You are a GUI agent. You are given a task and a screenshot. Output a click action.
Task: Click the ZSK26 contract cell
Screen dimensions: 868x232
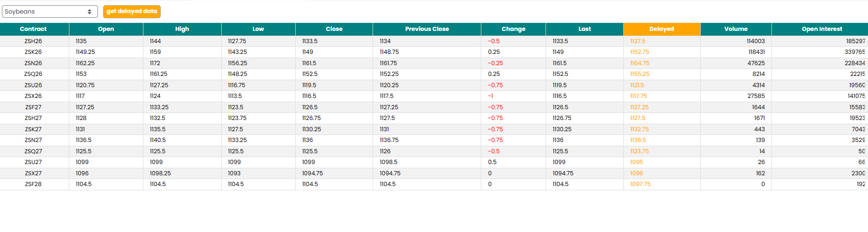33,52
